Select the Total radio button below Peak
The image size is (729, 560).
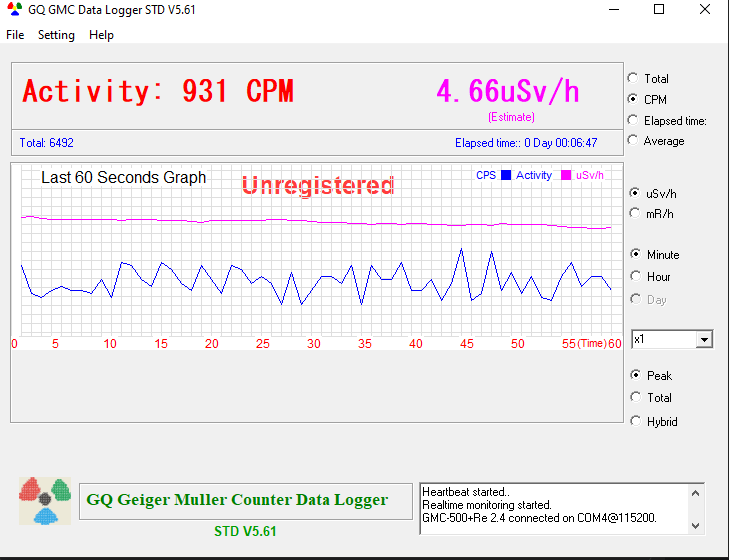click(636, 397)
